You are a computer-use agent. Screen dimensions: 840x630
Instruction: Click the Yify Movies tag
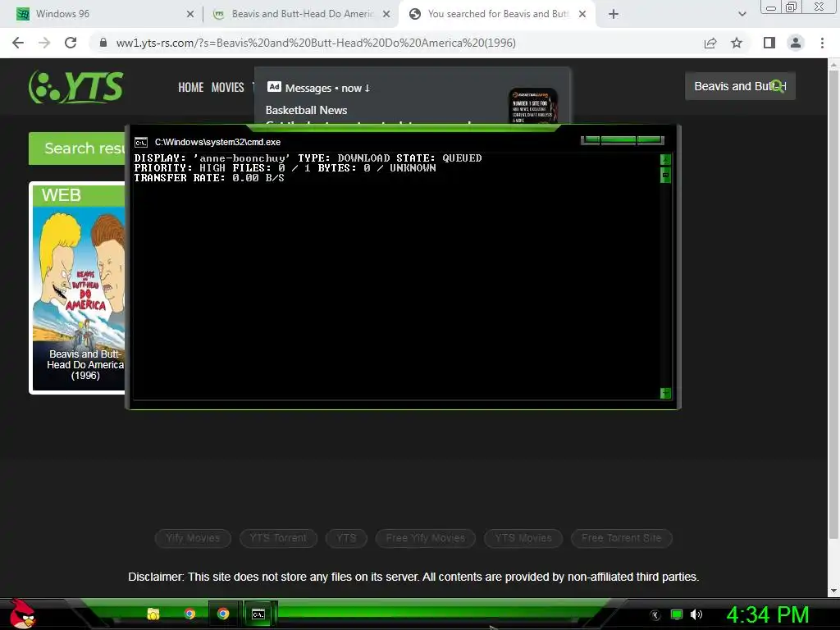pyautogui.click(x=193, y=538)
